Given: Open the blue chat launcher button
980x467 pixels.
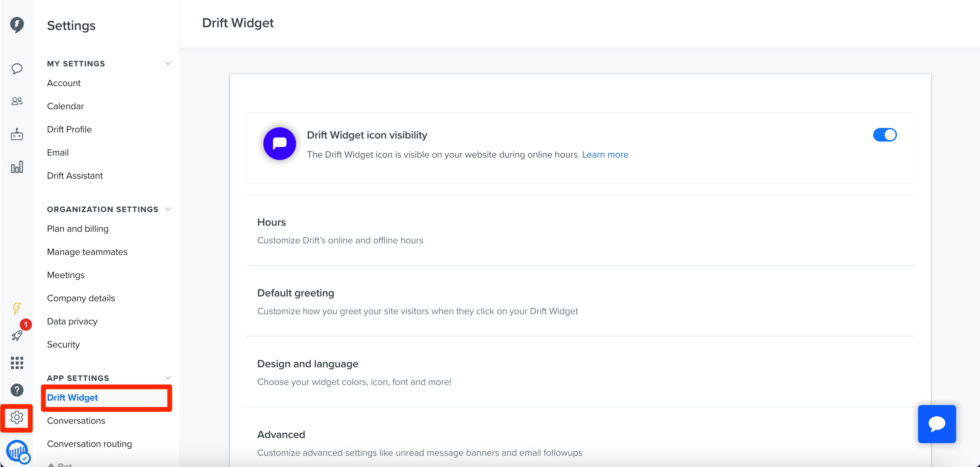Looking at the screenshot, I should (937, 424).
